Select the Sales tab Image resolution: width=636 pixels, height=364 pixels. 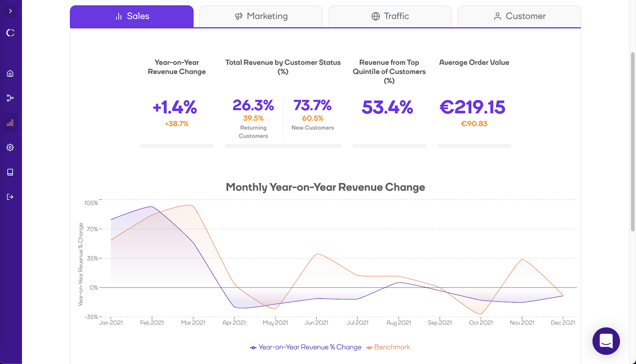(132, 16)
